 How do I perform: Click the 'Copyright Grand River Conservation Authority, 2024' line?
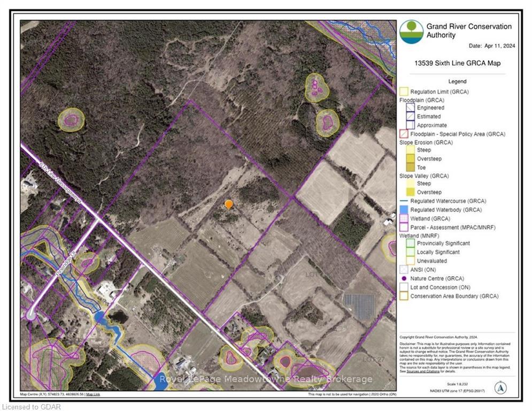click(438, 337)
